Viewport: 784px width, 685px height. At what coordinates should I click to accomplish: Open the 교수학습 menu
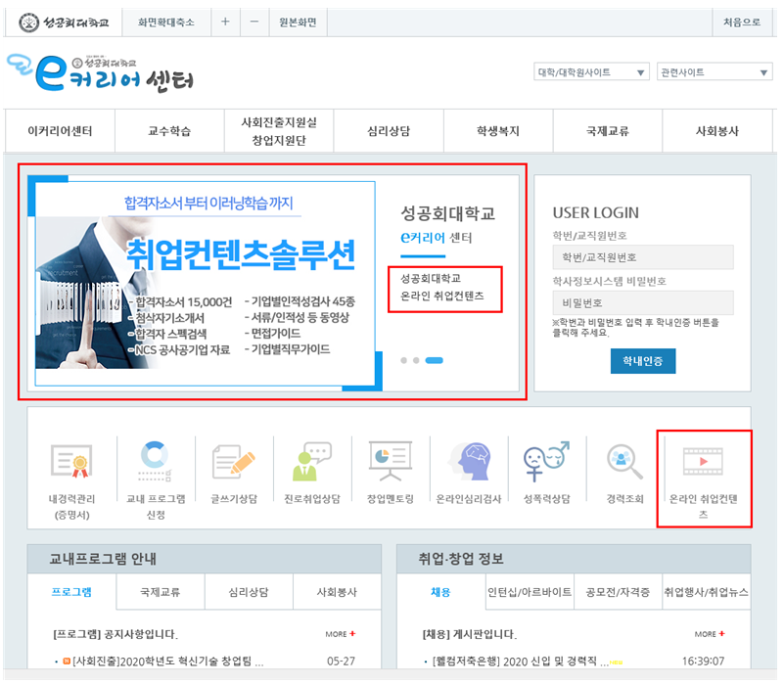[x=169, y=131]
